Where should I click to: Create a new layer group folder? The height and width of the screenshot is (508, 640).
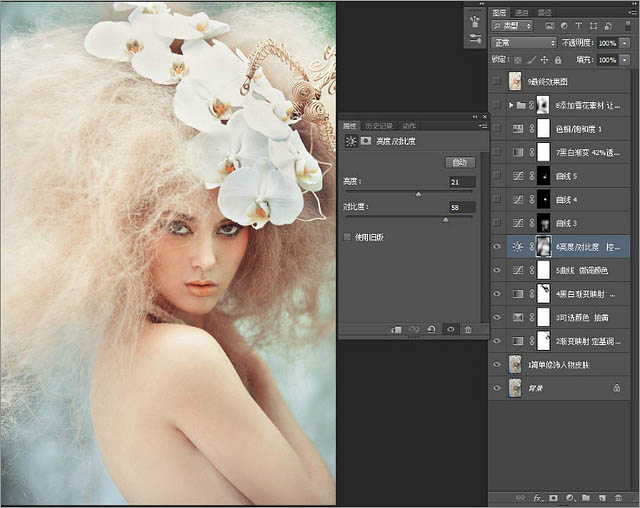coord(584,497)
